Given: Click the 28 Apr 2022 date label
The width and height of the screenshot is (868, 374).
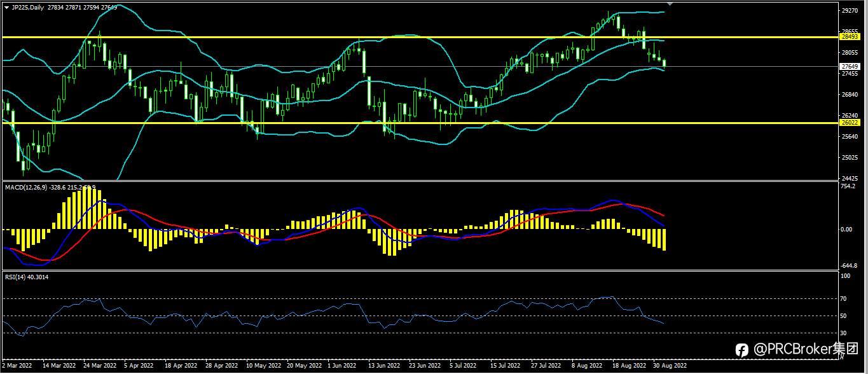Looking at the screenshot, I should pyautogui.click(x=221, y=366).
